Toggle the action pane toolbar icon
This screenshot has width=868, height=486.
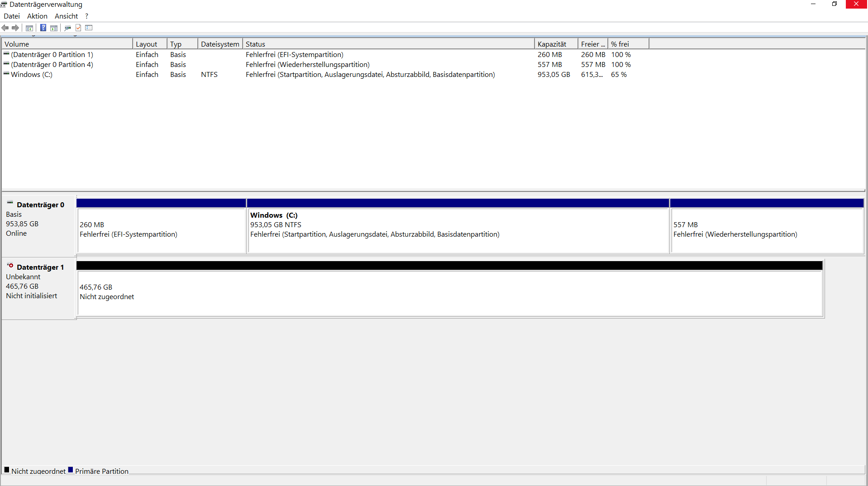click(x=54, y=28)
